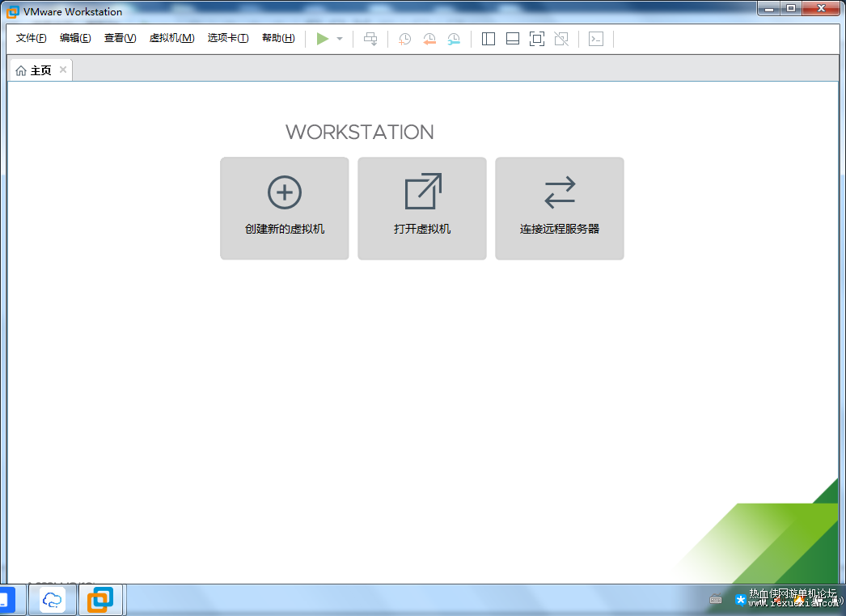Open the power options dropdown arrow
Image resolution: width=846 pixels, height=616 pixels.
(340, 39)
